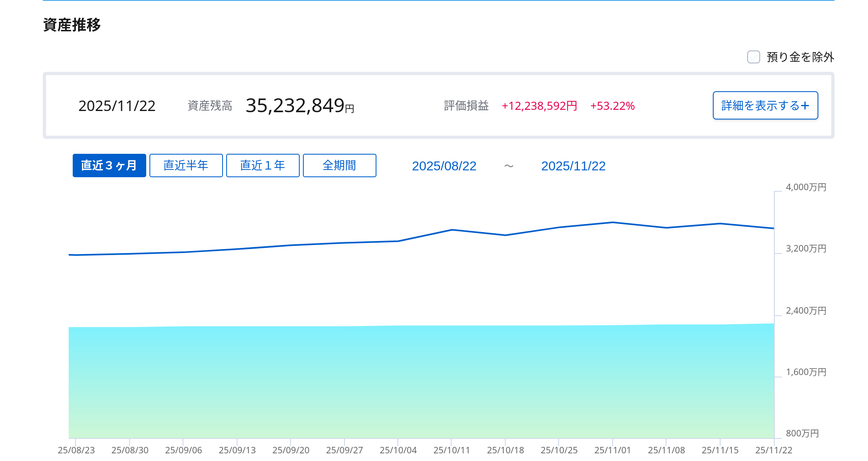The height and width of the screenshot is (461, 868).
Task: Click the 25/11/22 x-axis date label
Action: [773, 450]
